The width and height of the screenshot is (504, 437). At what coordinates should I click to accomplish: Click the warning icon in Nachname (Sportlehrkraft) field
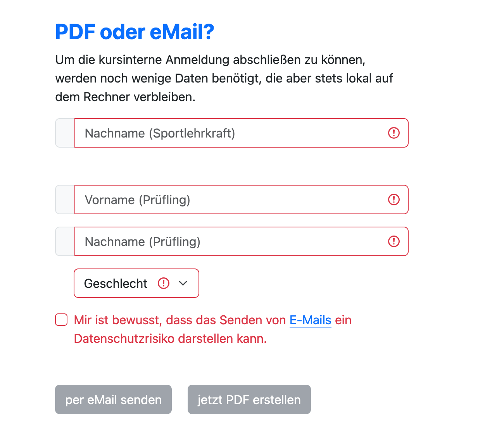394,133
